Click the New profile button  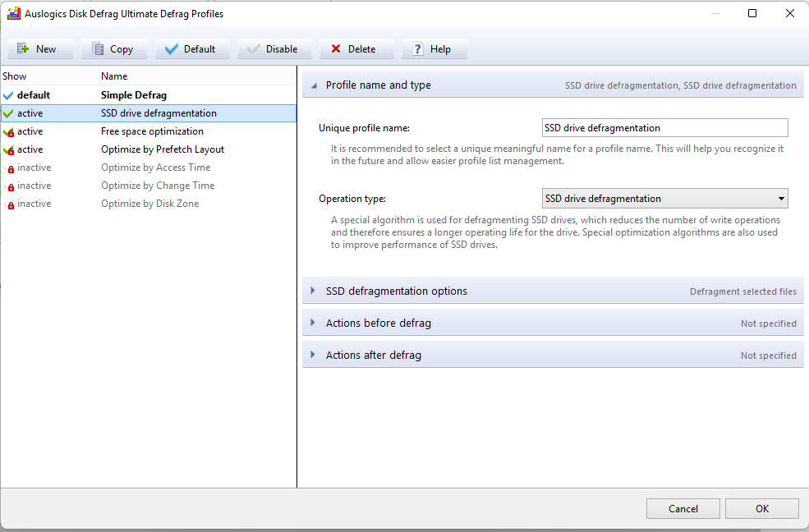click(40, 49)
